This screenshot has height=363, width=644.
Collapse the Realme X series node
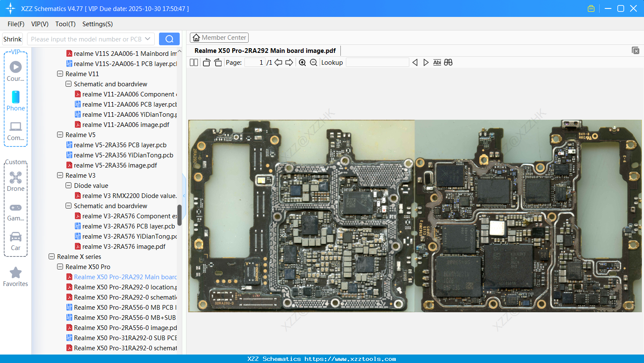[x=52, y=256]
